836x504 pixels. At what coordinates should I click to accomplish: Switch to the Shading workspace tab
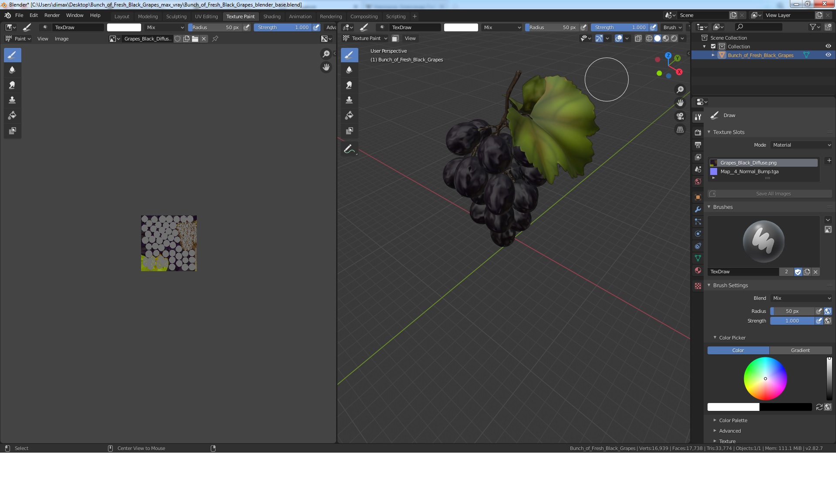(x=272, y=17)
